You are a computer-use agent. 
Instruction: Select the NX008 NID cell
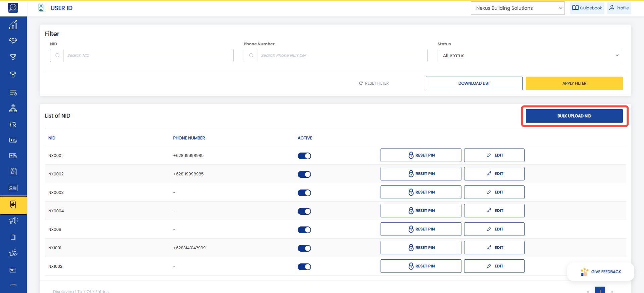tap(55, 229)
